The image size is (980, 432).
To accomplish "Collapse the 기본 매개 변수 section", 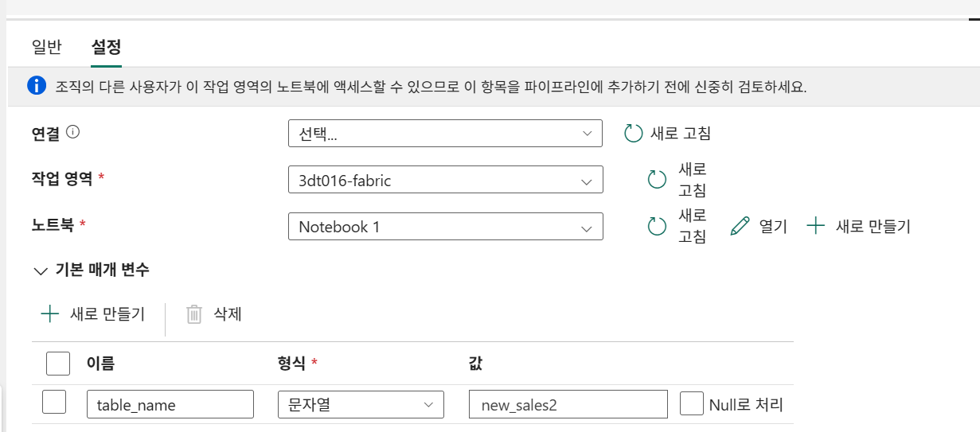I will (41, 270).
